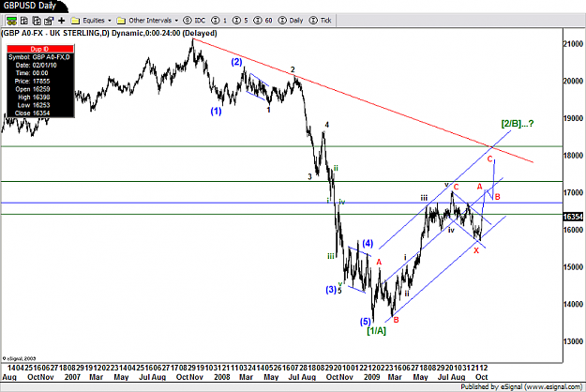Click the second toolbar icon with window grid

24,21
